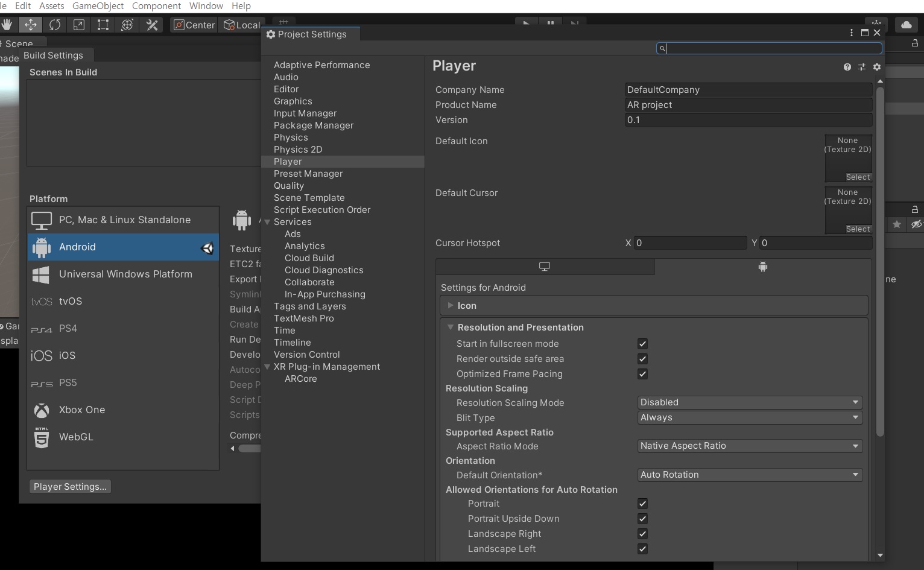Select the PC, Mac & Linux Standalone platform

click(x=123, y=220)
